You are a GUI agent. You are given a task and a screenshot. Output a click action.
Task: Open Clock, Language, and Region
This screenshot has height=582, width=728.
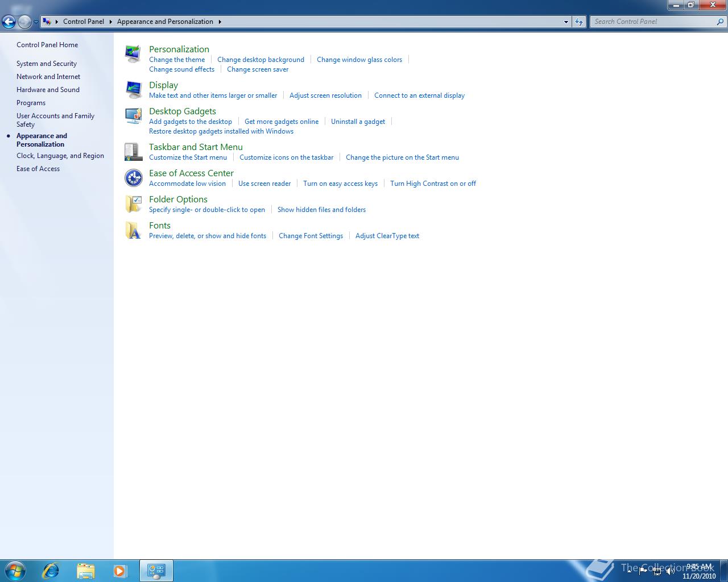pos(60,156)
